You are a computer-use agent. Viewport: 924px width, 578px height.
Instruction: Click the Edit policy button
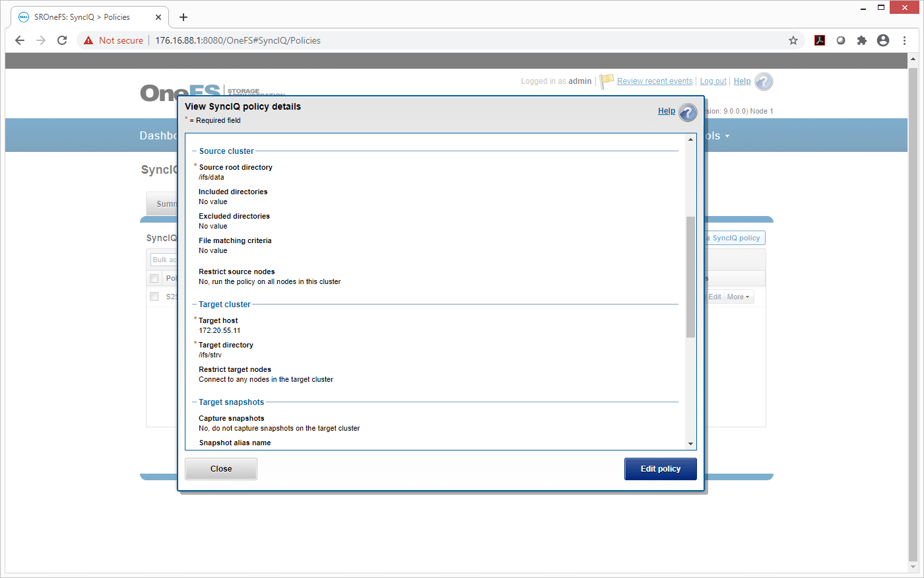[661, 469]
